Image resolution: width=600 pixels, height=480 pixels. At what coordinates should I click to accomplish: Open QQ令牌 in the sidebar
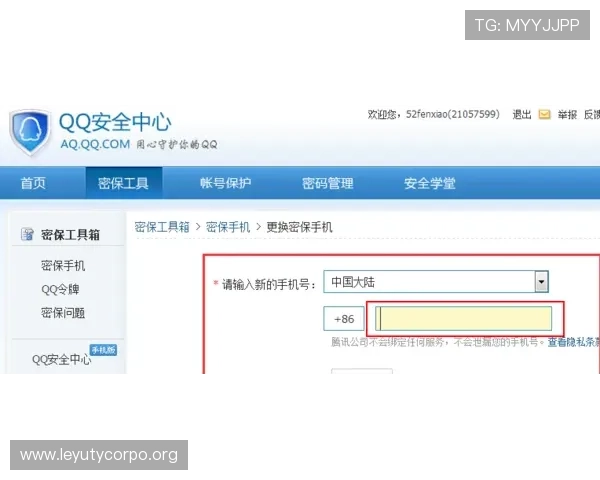(x=60, y=289)
